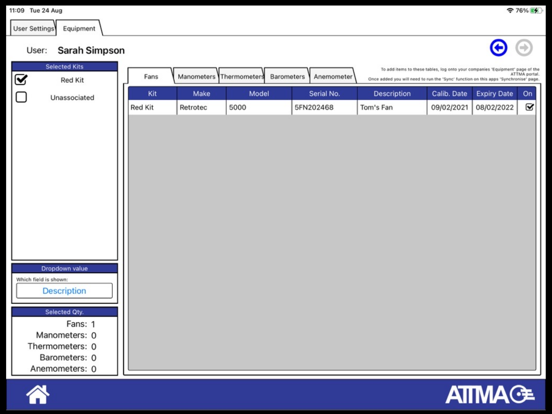The image size is (552, 414).
Task: Check the battery status icon
Action: coord(537,11)
